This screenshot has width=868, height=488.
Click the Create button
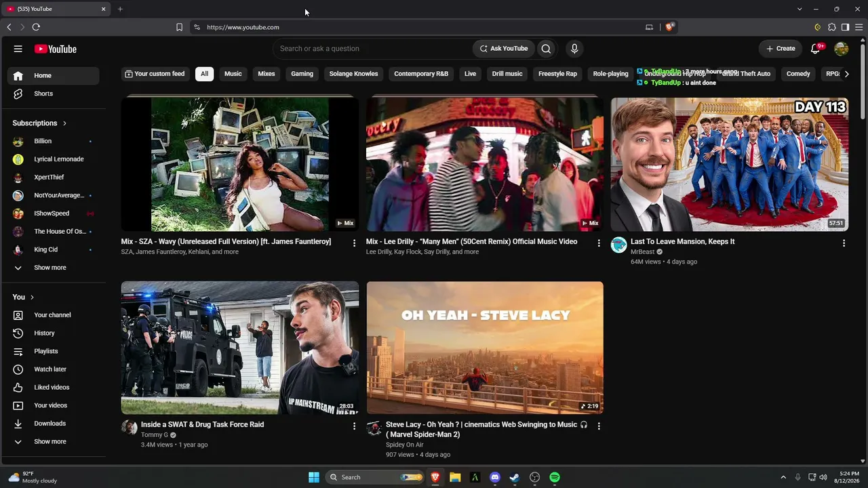click(781, 49)
